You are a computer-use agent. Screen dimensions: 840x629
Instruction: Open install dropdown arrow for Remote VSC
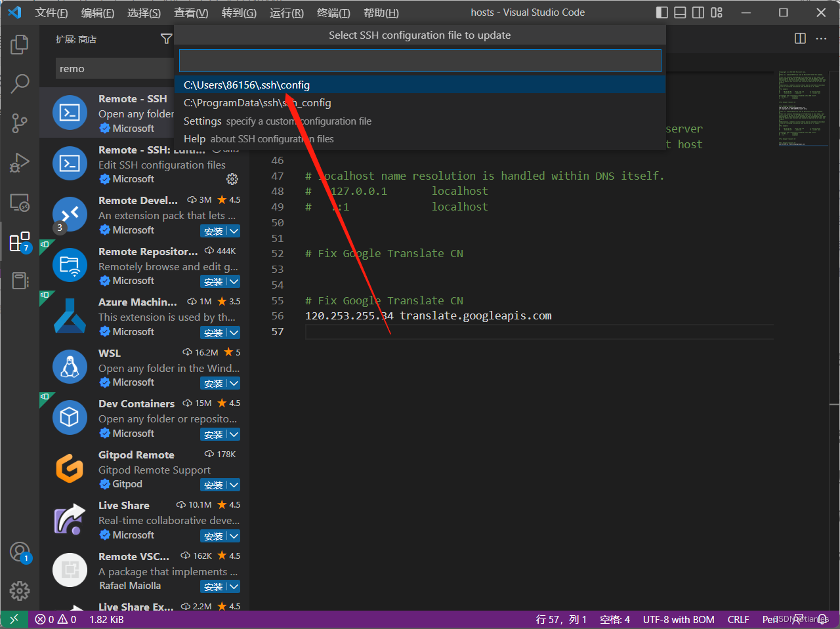point(234,586)
